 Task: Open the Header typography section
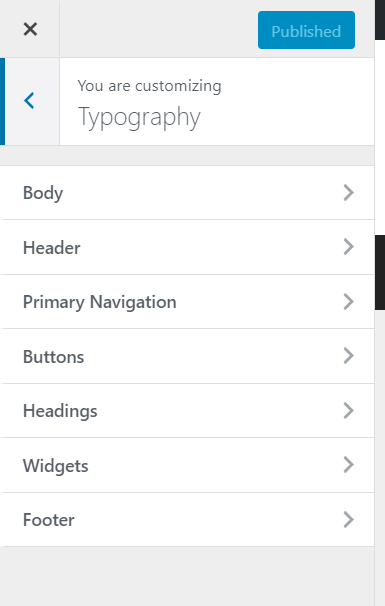[187, 247]
